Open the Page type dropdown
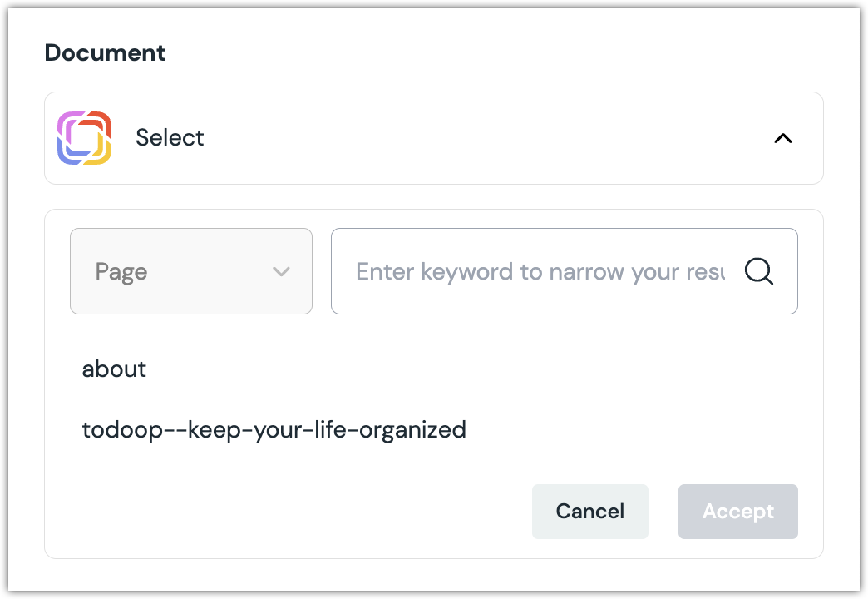The image size is (868, 599). click(x=191, y=271)
